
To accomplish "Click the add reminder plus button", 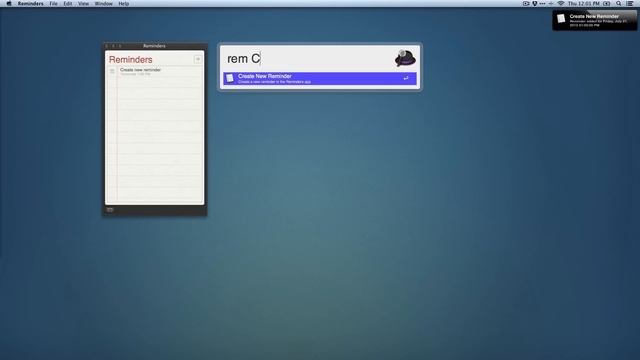I will [x=198, y=60].
